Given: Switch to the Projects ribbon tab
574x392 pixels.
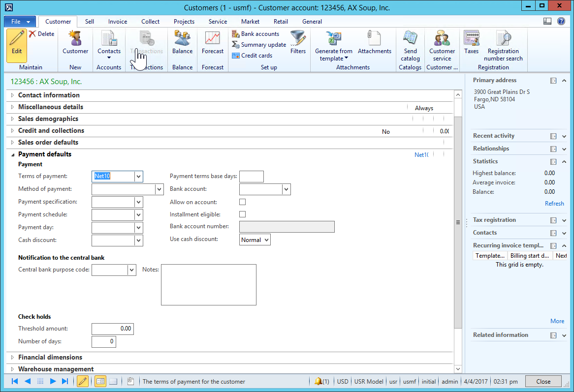Looking at the screenshot, I should pos(184,22).
